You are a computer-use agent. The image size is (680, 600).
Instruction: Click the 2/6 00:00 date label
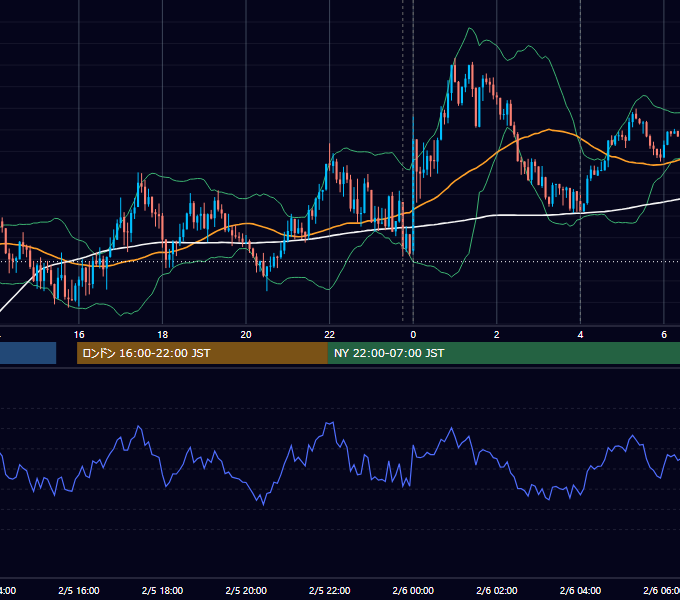[x=413, y=590]
